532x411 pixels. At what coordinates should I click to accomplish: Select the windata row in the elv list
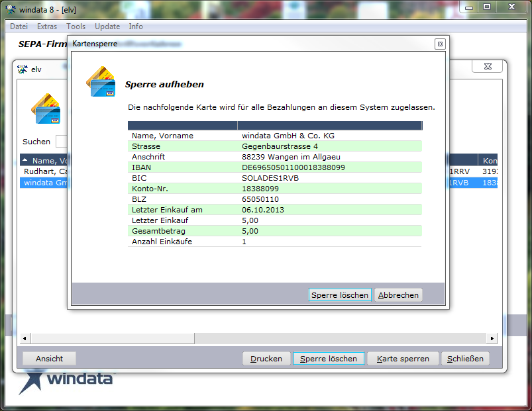click(x=44, y=183)
